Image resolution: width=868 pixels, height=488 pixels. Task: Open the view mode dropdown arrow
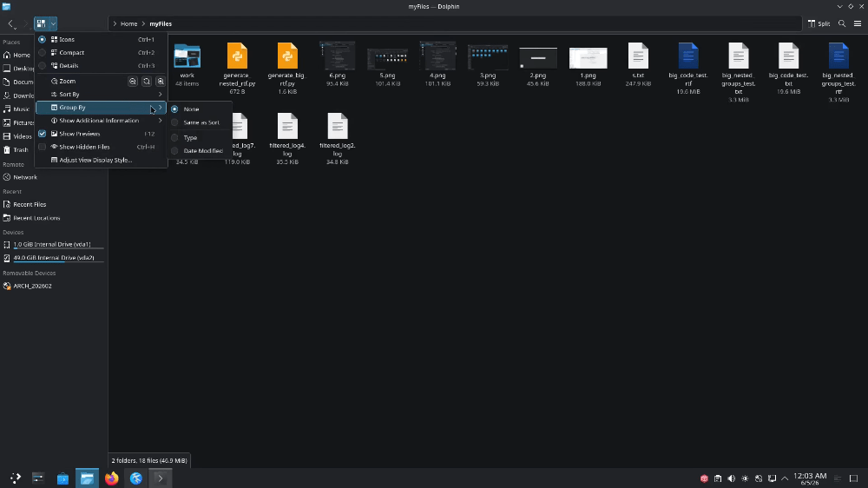pos(53,23)
